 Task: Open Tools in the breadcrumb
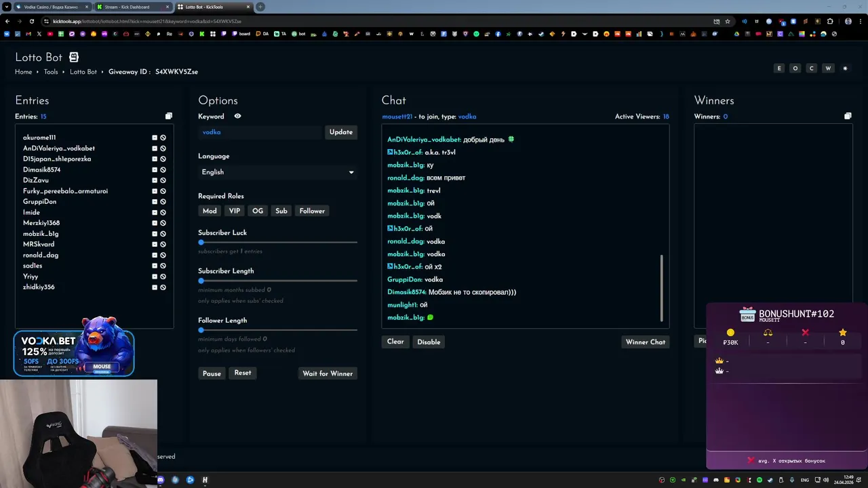coord(51,72)
